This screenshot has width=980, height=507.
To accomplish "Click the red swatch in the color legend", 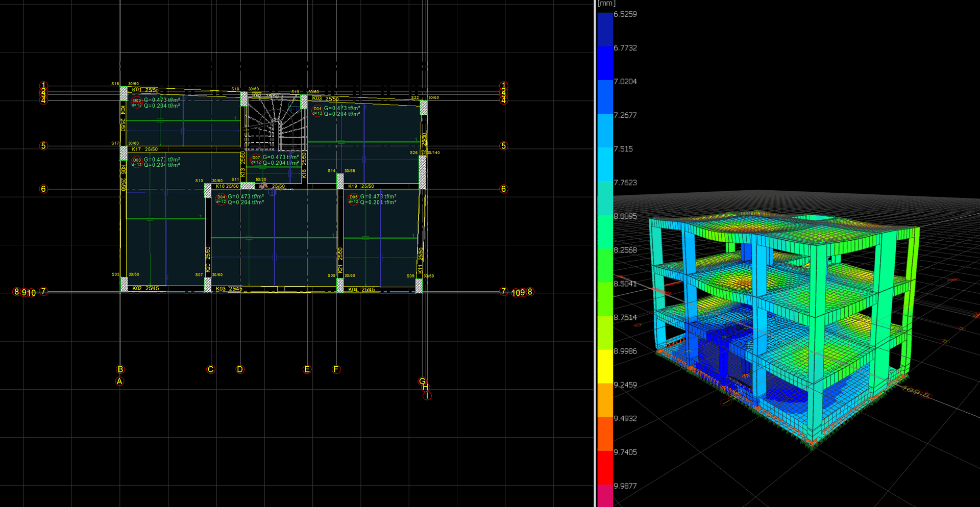I will [x=605, y=467].
